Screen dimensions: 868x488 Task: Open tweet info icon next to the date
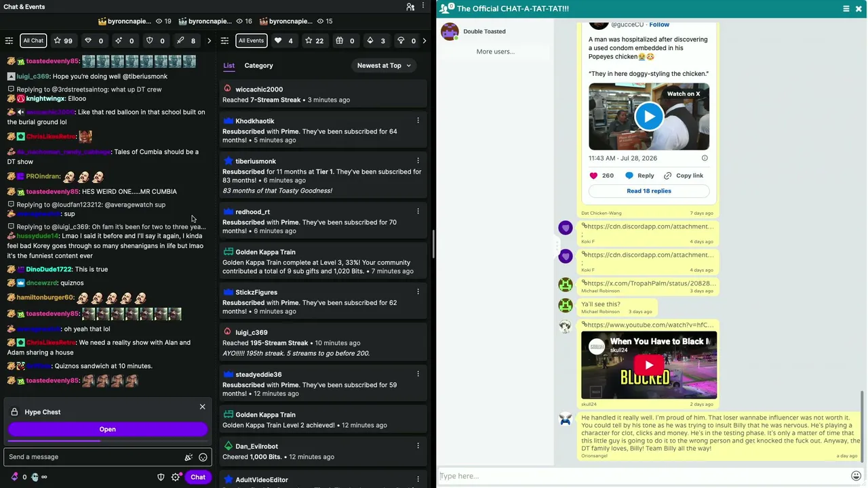click(x=705, y=158)
